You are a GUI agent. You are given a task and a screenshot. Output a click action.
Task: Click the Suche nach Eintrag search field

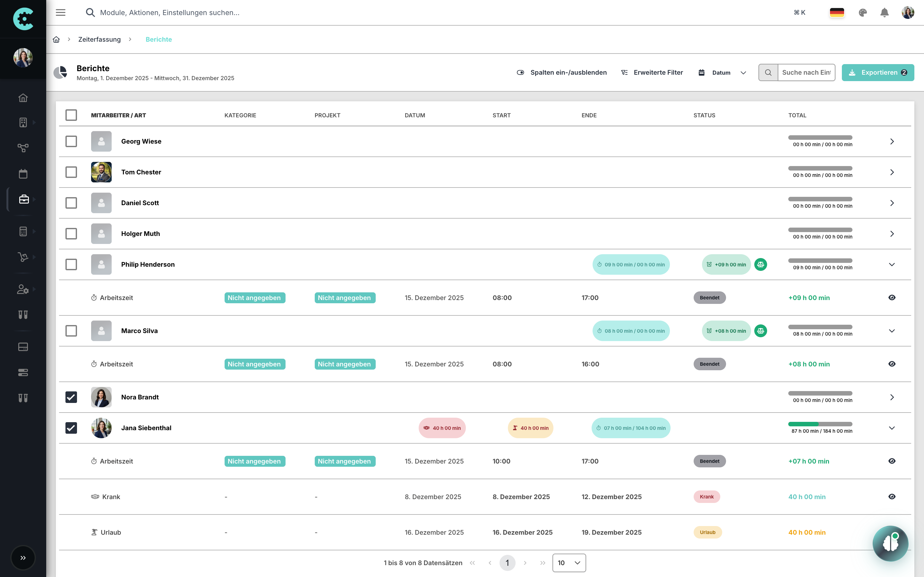pos(806,72)
